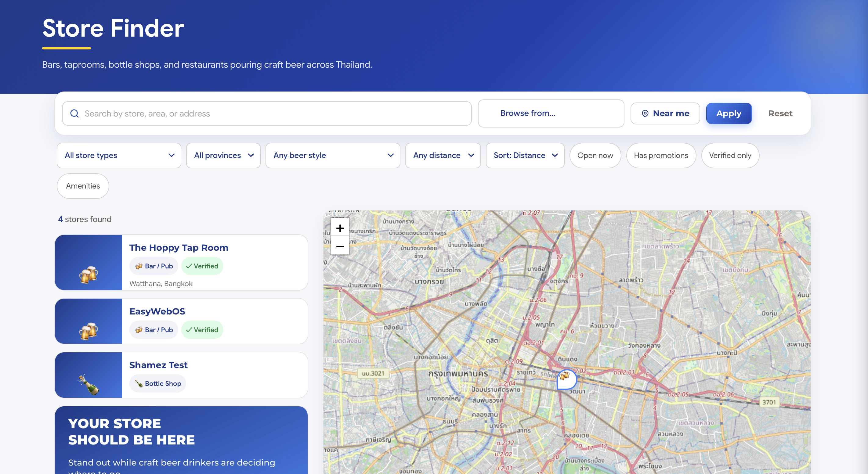The height and width of the screenshot is (474, 868).
Task: Open the Browse from... selector
Action: (551, 113)
